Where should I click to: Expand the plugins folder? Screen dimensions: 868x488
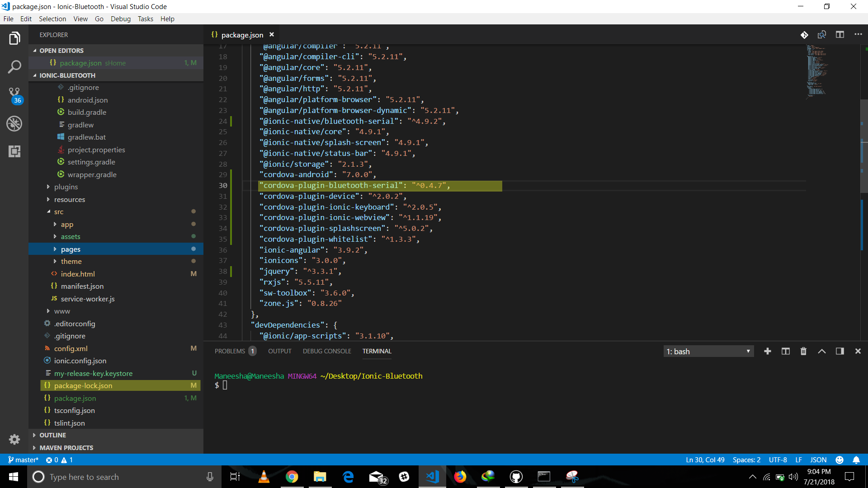pos(66,187)
